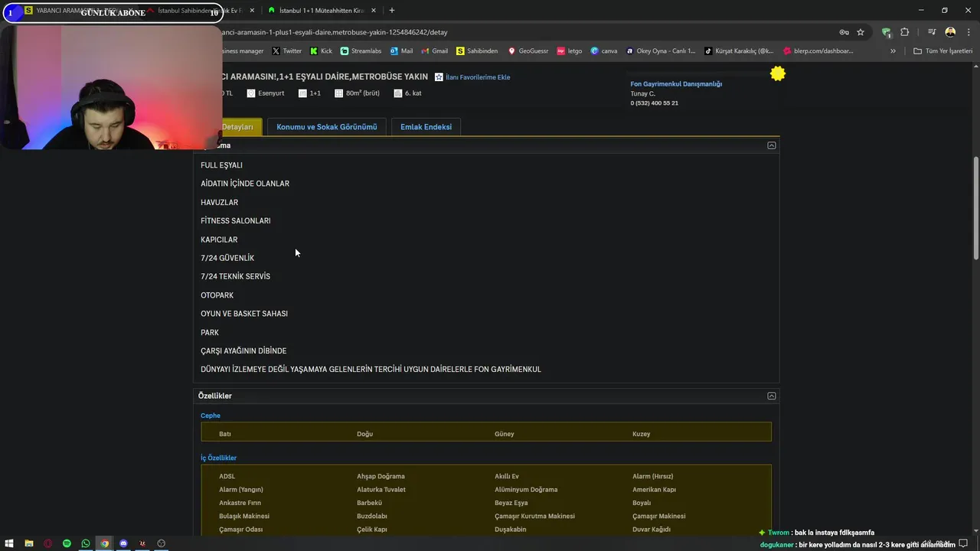Viewport: 980px width, 551px height.
Task: Bookmark this page with star icon
Action: [x=861, y=32]
